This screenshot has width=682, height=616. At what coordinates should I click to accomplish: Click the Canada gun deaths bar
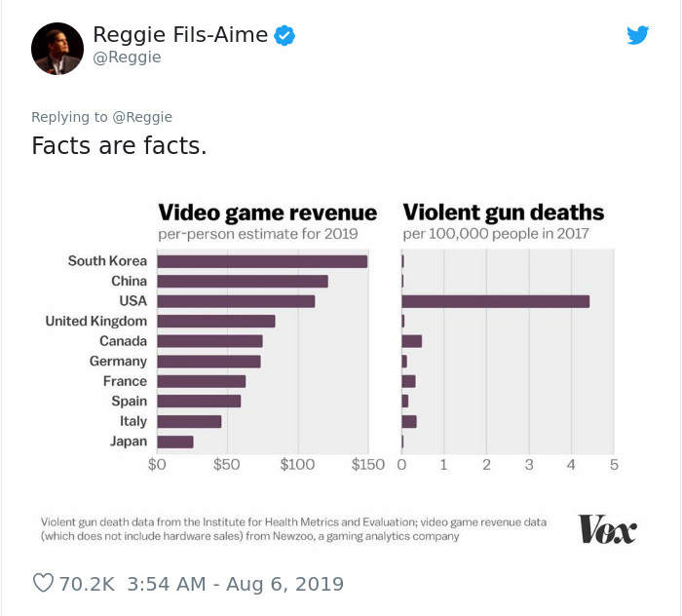[411, 341]
